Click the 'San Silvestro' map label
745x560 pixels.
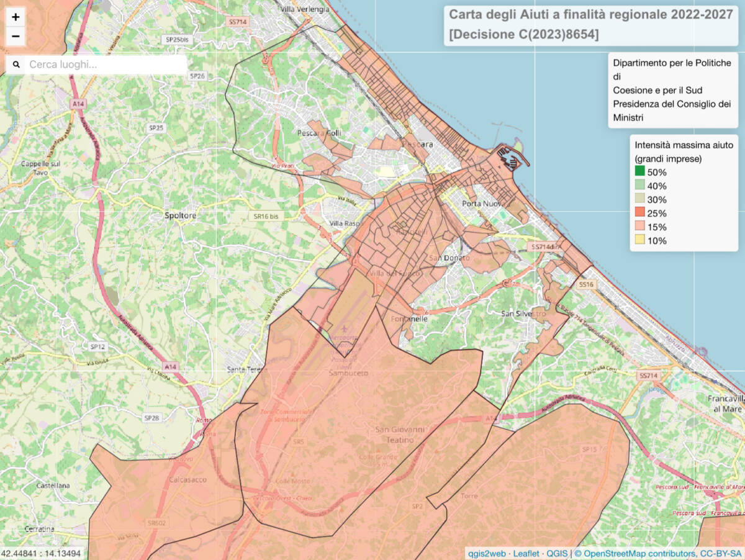pyautogui.click(x=524, y=314)
